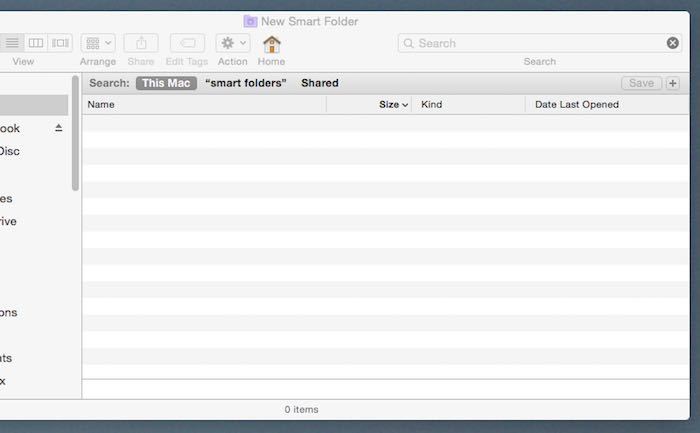Switch to column view
The image size is (700, 433).
(36, 43)
